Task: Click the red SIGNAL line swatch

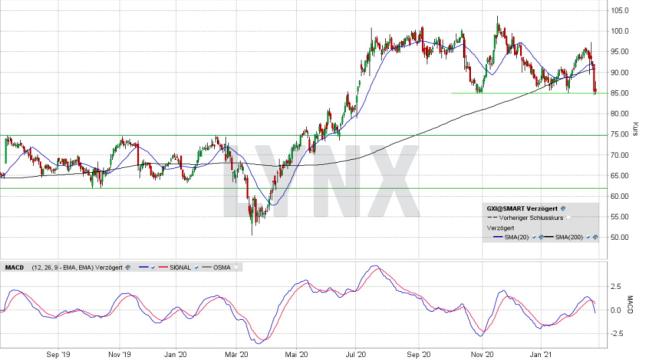Action: [x=163, y=268]
